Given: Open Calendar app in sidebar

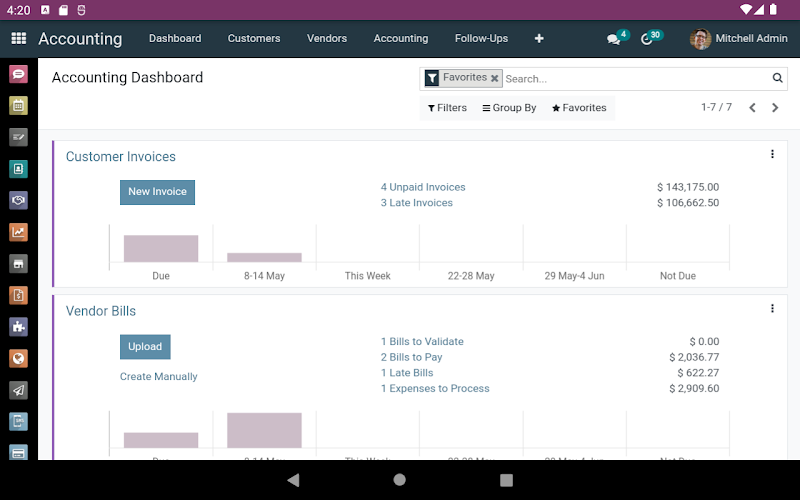Looking at the screenshot, I should (x=18, y=106).
